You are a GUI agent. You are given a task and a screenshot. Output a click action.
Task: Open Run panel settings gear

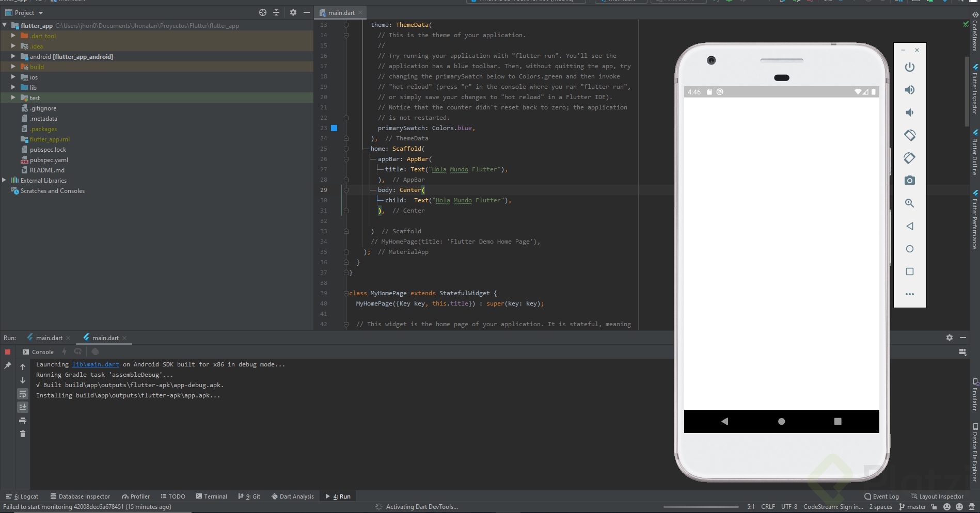(x=950, y=338)
